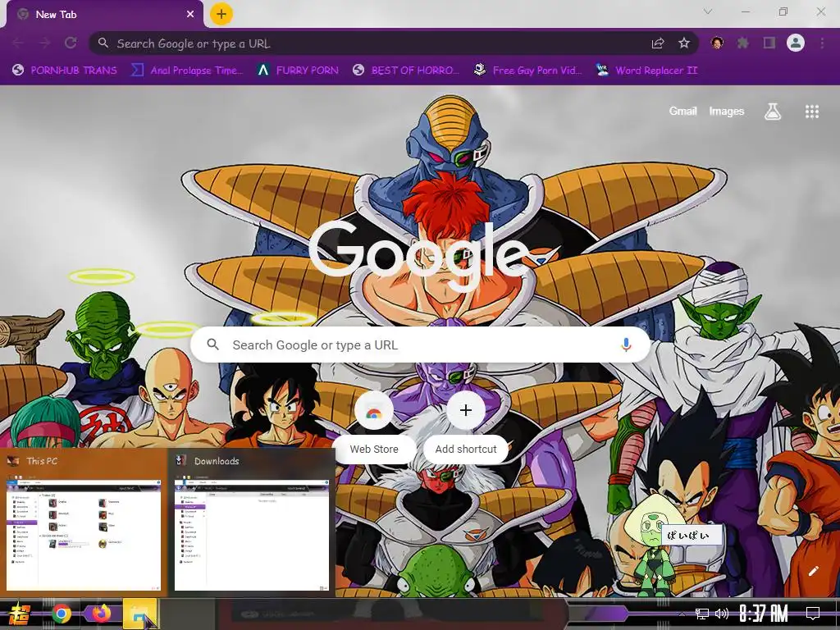Open the Chrome profile avatar

(796, 43)
